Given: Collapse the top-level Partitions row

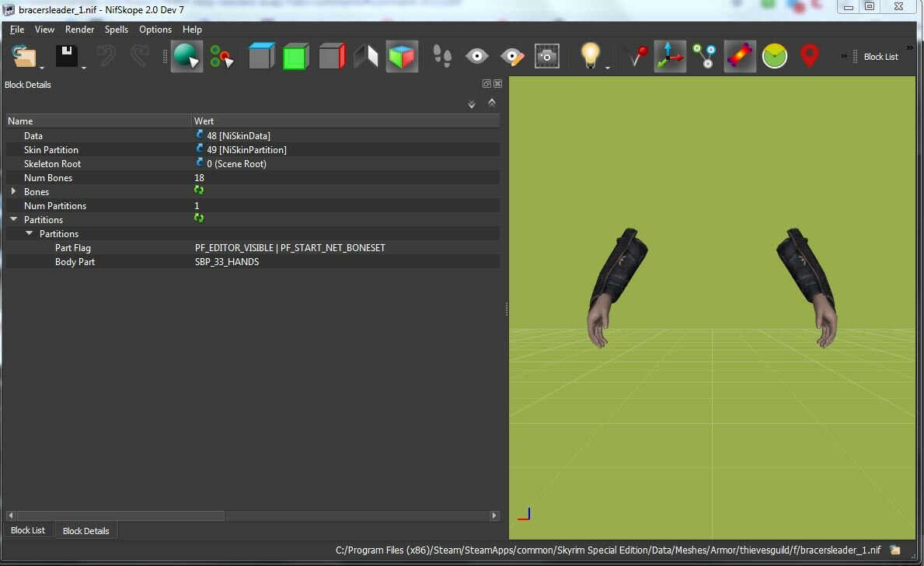Looking at the screenshot, I should pos(13,218).
